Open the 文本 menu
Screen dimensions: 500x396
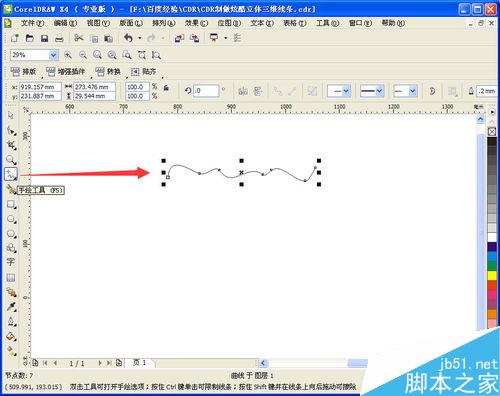pyautogui.click(x=262, y=23)
